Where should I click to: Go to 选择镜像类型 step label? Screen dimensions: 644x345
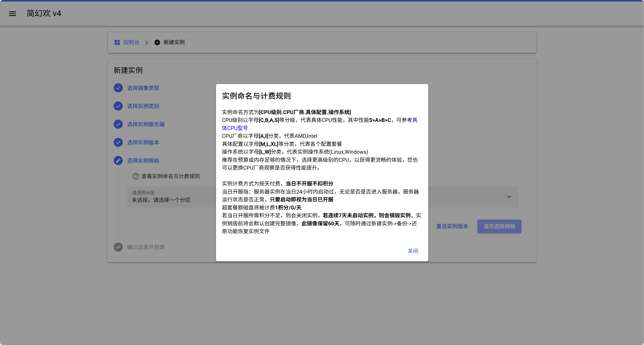(143, 88)
